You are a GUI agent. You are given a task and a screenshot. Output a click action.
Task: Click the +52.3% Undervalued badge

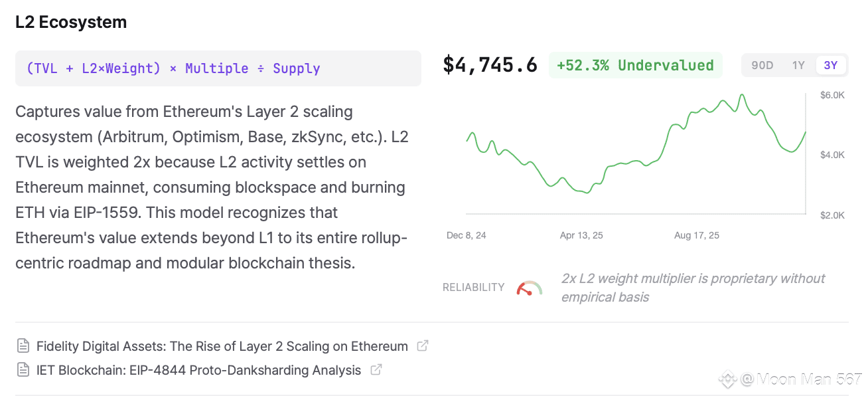point(635,65)
